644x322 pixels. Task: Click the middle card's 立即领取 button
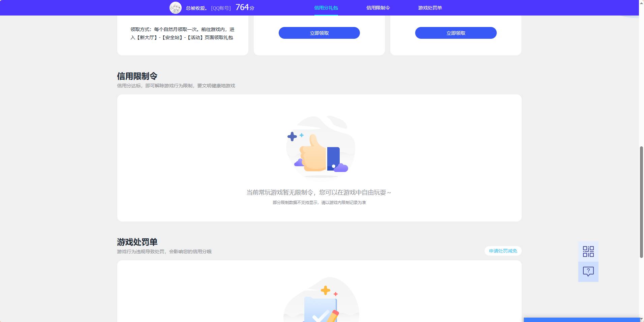(x=319, y=33)
